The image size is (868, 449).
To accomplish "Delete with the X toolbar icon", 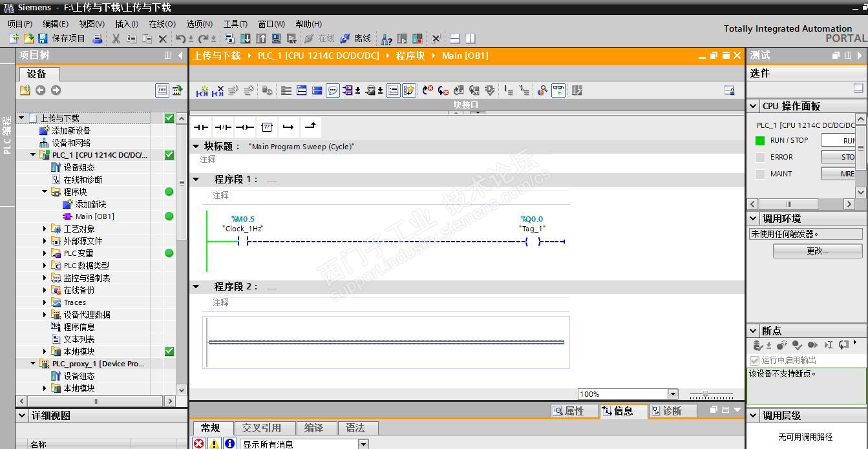I will (x=162, y=39).
